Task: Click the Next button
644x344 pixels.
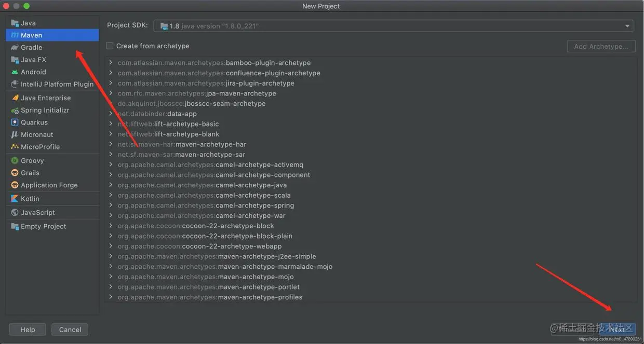Action: coord(618,329)
